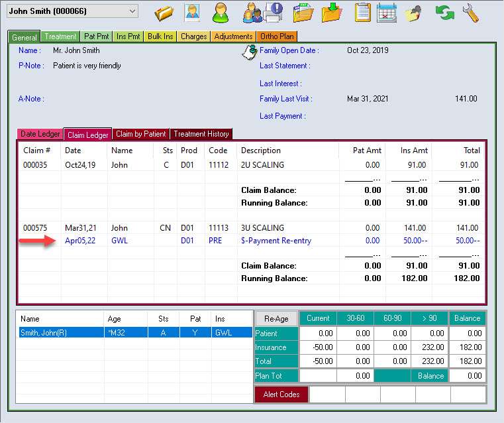The height and width of the screenshot is (423, 504).
Task: Select claim number 000035 row
Action: click(x=252, y=165)
